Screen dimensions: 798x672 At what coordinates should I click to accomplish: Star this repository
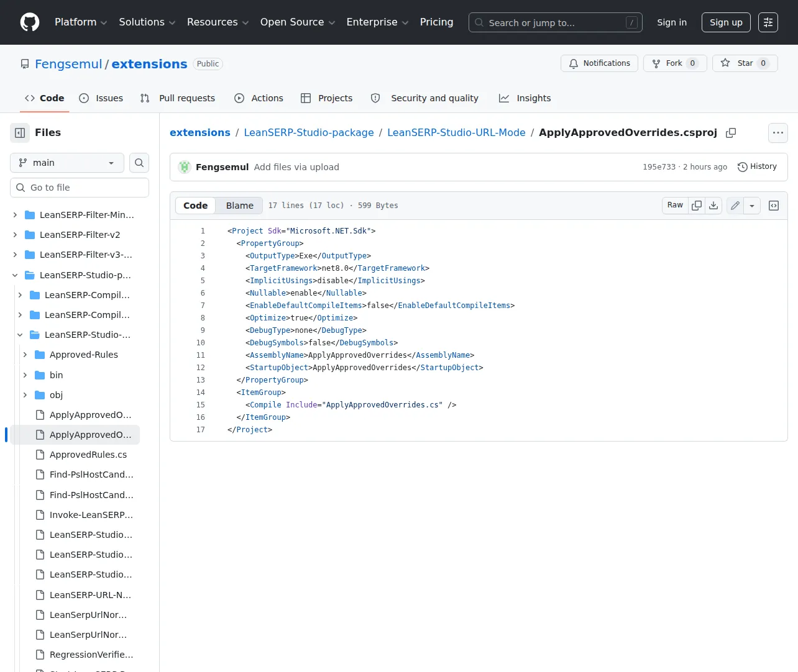click(x=745, y=63)
